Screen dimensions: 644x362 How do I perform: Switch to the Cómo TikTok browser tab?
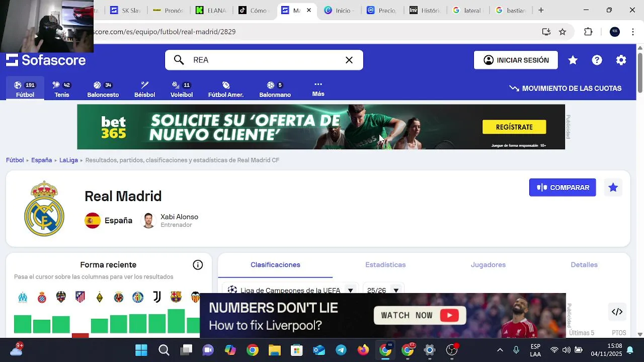click(x=254, y=10)
